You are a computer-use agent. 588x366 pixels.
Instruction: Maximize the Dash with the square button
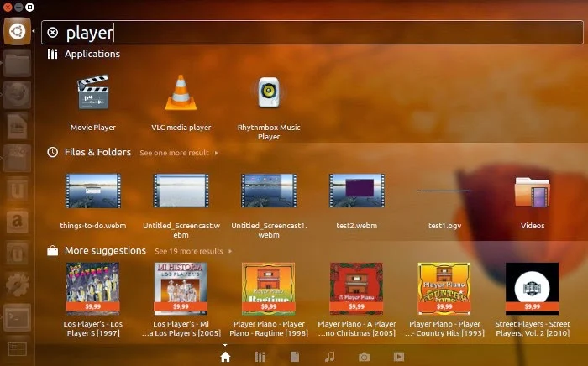click(30, 7)
